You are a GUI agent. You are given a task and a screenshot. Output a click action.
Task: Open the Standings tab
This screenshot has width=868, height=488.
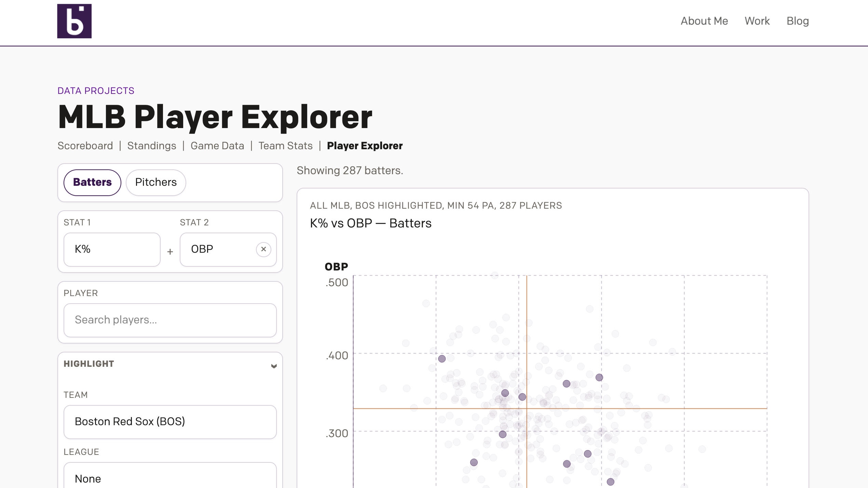point(152,146)
